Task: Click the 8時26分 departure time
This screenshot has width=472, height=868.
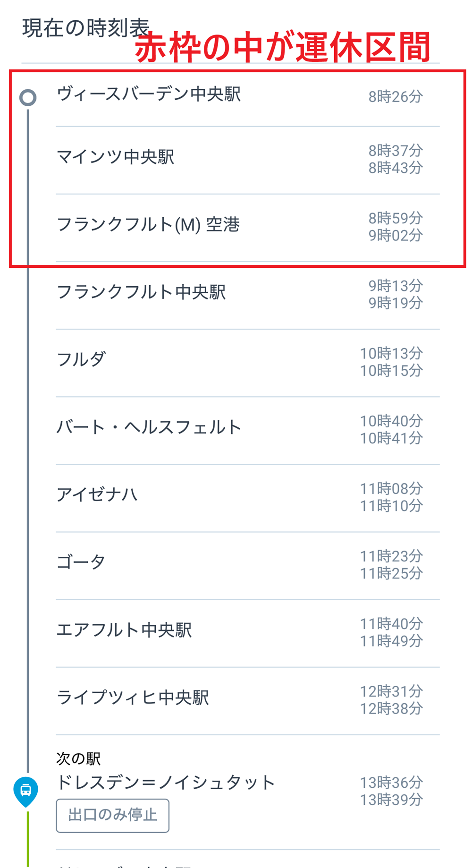Action: coord(396,97)
